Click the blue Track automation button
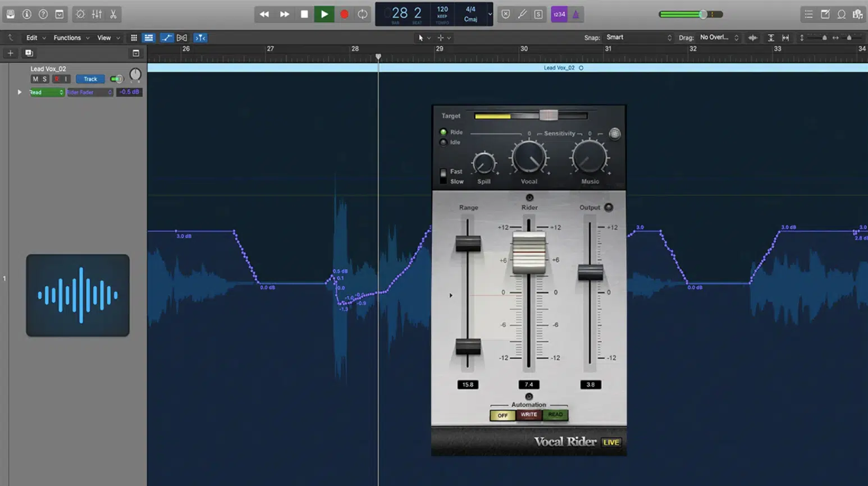 [x=90, y=79]
